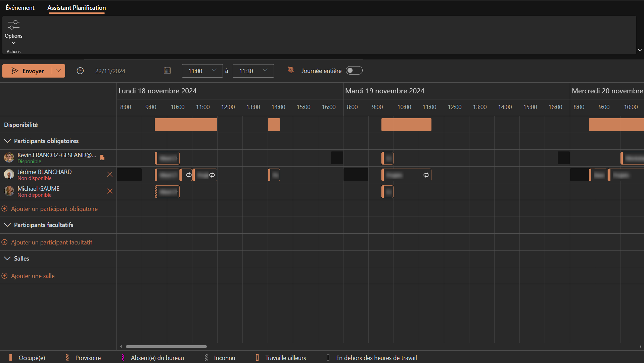The image size is (644, 363).
Task: Click organizer icon next to Kevin FRANCOZ-GESLAND
Action: point(102,157)
